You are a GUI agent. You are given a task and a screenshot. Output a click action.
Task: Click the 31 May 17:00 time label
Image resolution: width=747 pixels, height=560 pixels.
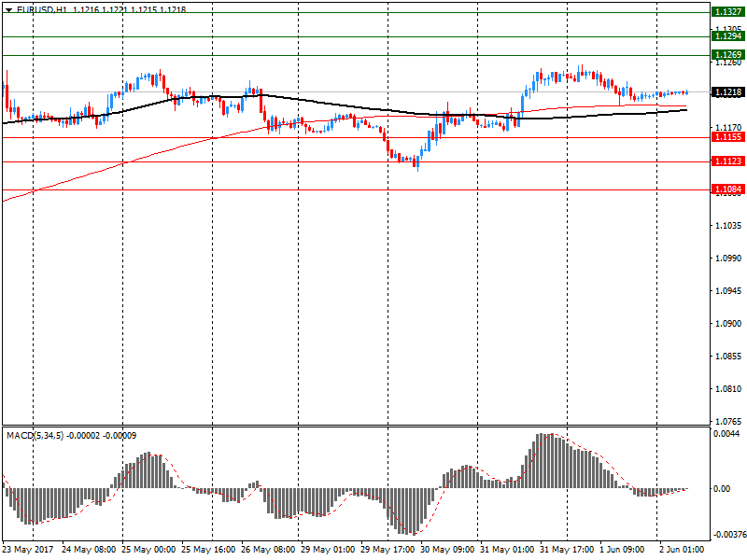(567, 550)
